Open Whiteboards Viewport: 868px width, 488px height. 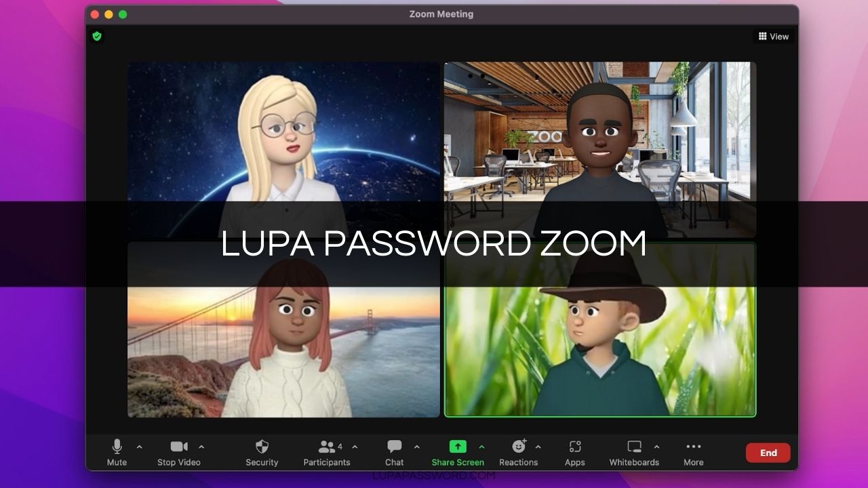coord(634,453)
